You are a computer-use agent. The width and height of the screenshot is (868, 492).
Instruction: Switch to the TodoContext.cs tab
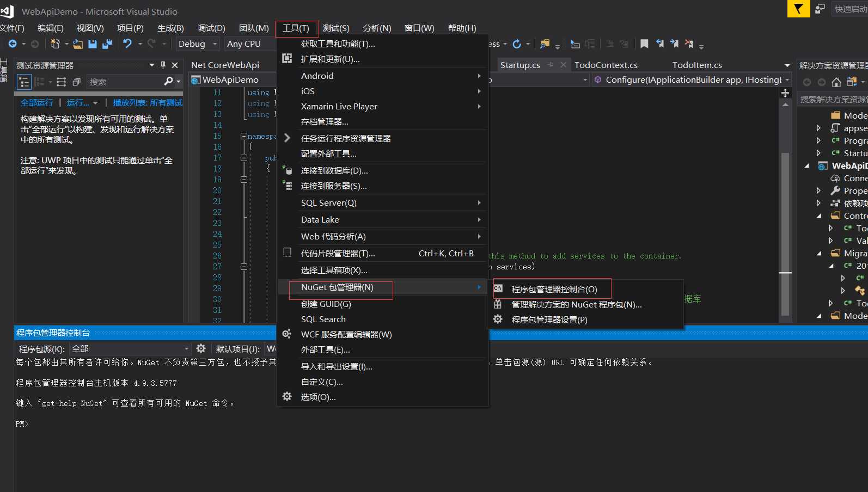[x=606, y=65]
